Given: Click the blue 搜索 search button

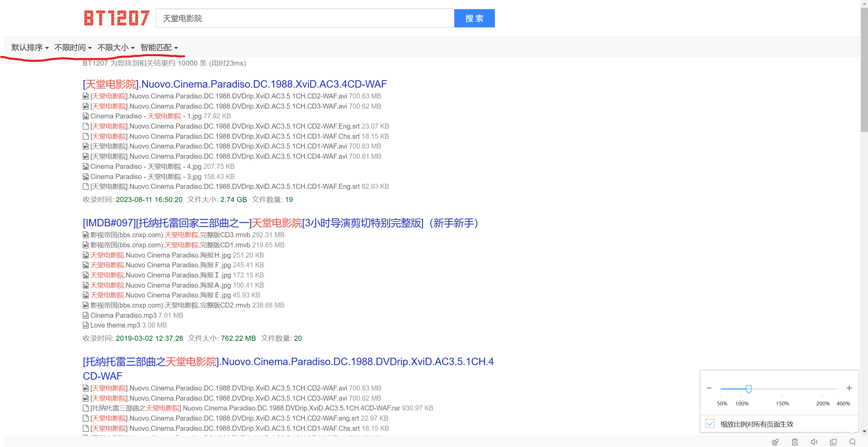Looking at the screenshot, I should pos(474,18).
